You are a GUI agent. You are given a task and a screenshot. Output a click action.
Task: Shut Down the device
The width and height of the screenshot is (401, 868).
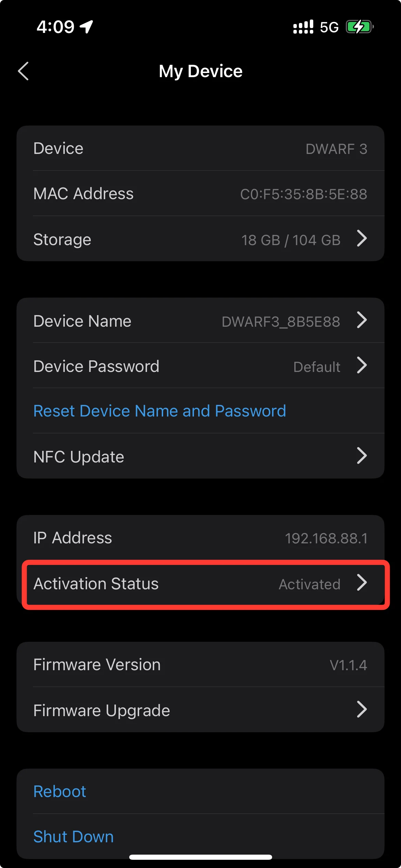tap(73, 837)
